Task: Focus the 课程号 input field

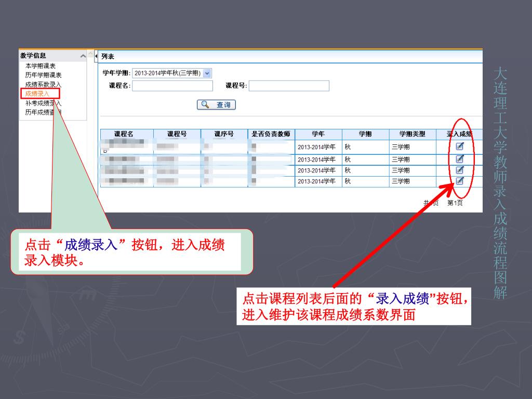Action: coord(289,86)
